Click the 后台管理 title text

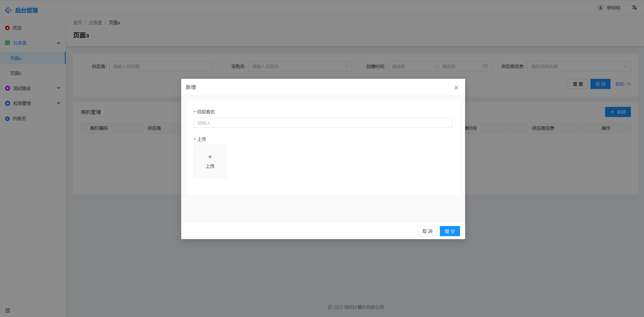(x=26, y=10)
